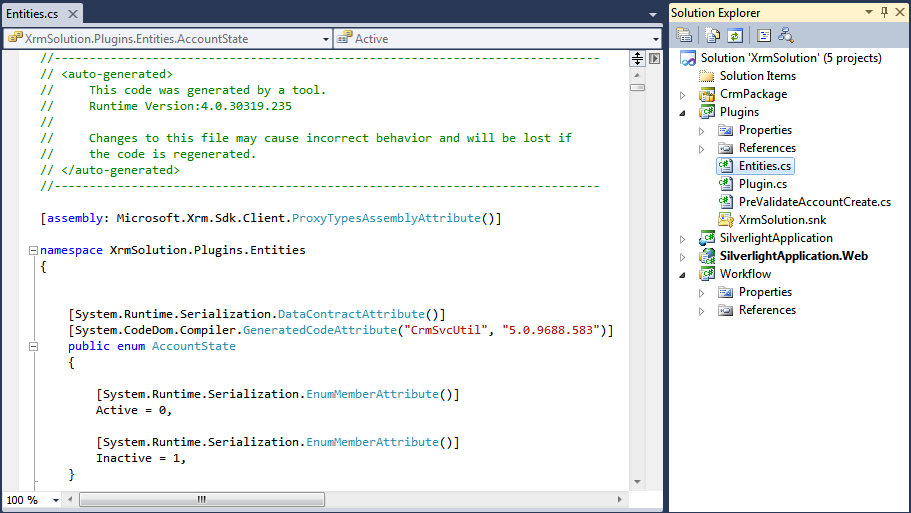Screen dimensions: 911x513
Task: Click the expand arrow beside the split handle
Action: (x=655, y=58)
